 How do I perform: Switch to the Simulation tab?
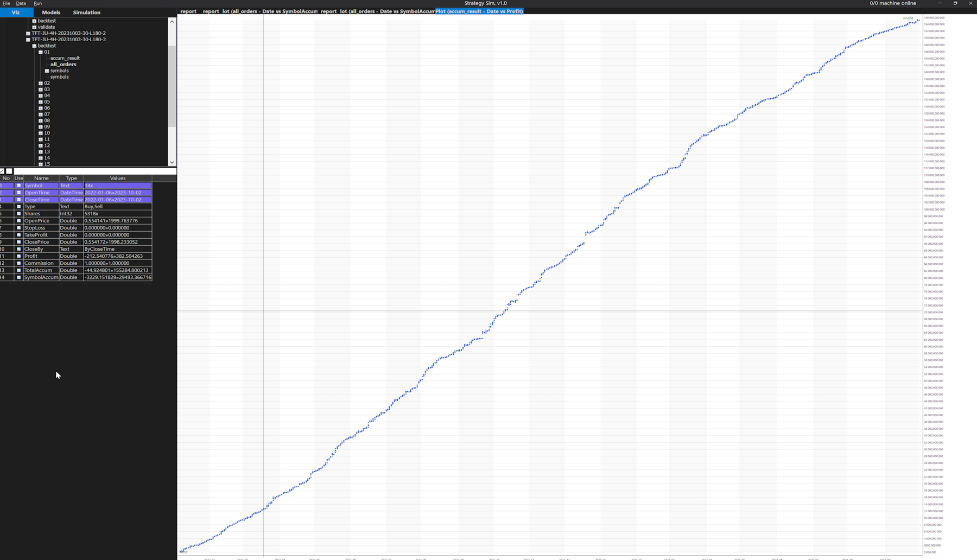pos(87,12)
